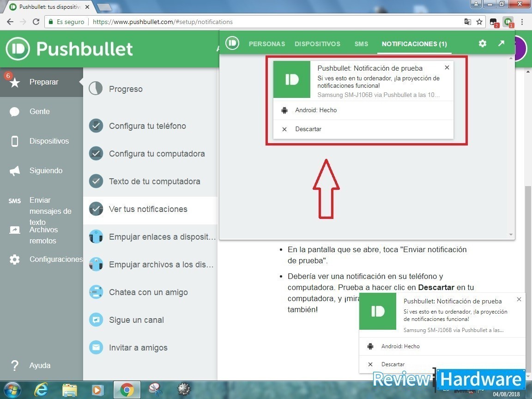The height and width of the screenshot is (399, 532).
Task: Open Sigue un canal step
Action: pos(150,320)
